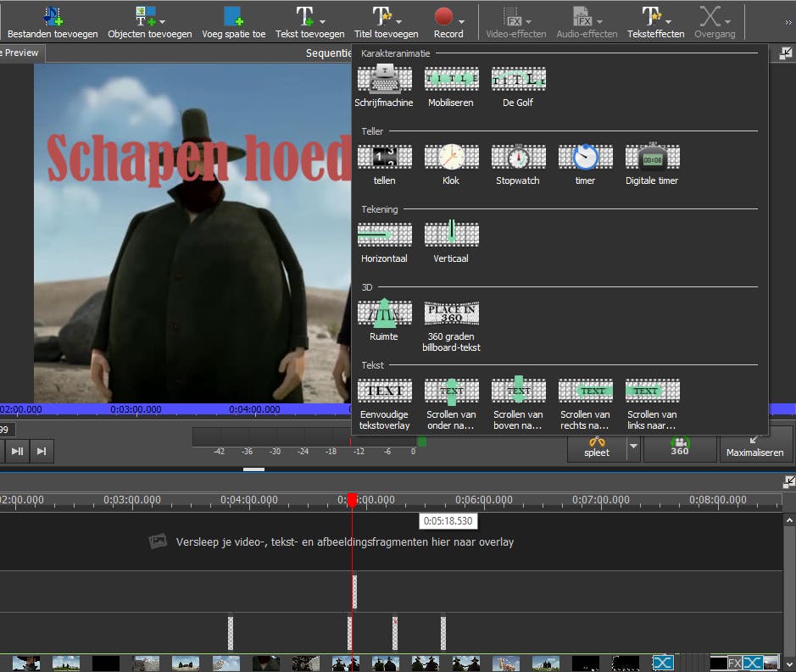Expand the Tekst toevoegen dropdown arrow

click(323, 22)
